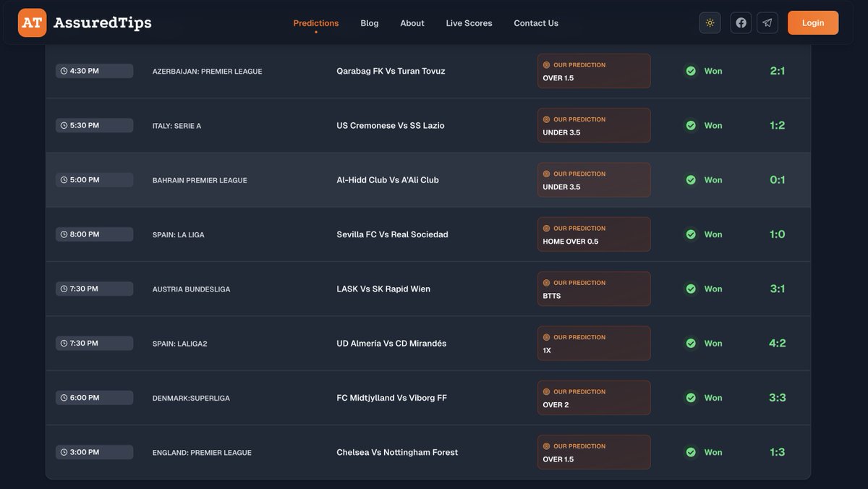Click the 0:1 score

(x=778, y=179)
